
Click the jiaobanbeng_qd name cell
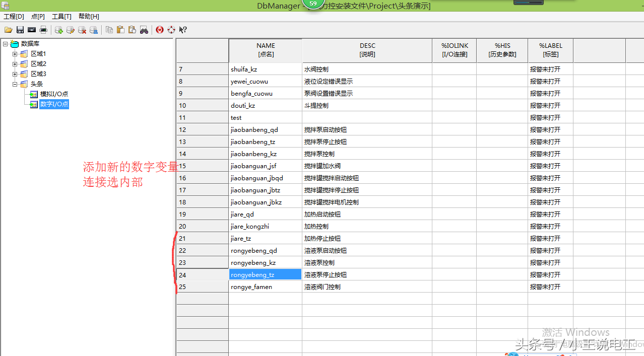tap(266, 129)
